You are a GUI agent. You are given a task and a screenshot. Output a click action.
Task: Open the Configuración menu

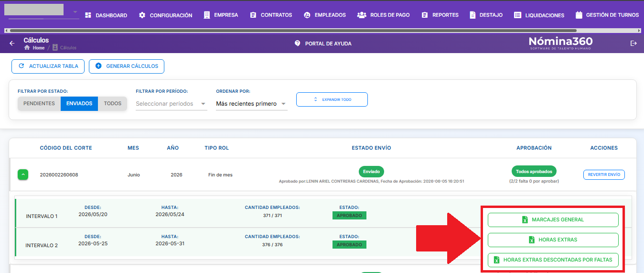[x=166, y=15]
